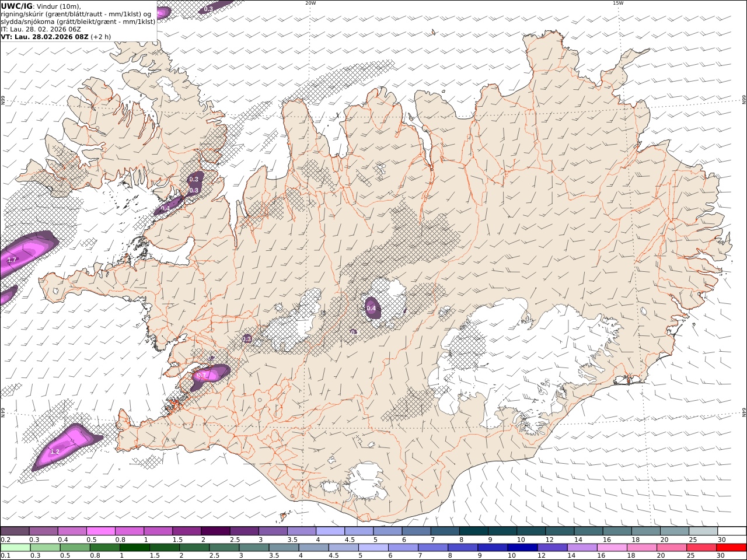Click the '30' label on the rain scale
747x560 pixels.
[721, 556]
